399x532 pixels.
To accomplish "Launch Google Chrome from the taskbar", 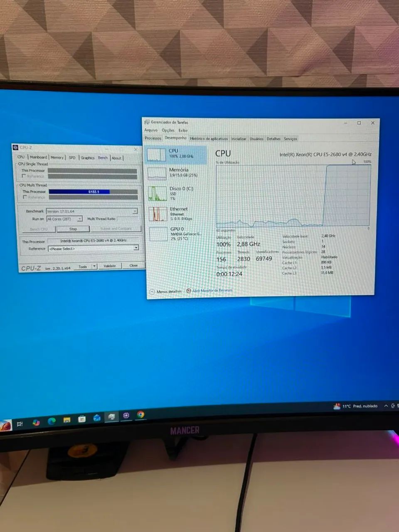I will coord(140,414).
